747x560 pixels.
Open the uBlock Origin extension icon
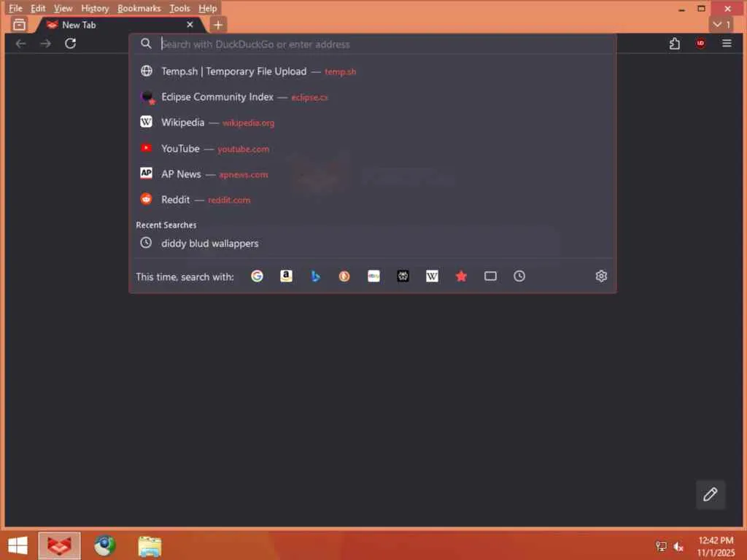700,44
